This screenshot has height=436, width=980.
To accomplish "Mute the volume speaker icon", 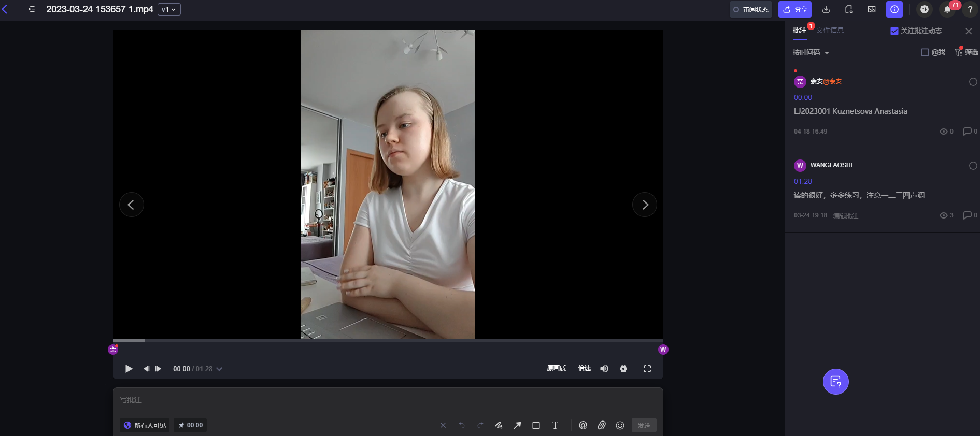I will [x=604, y=369].
